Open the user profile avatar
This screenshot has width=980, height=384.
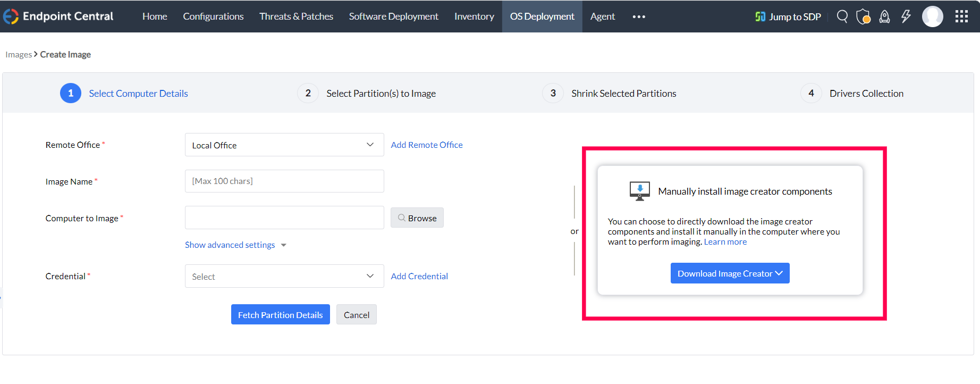tap(932, 16)
